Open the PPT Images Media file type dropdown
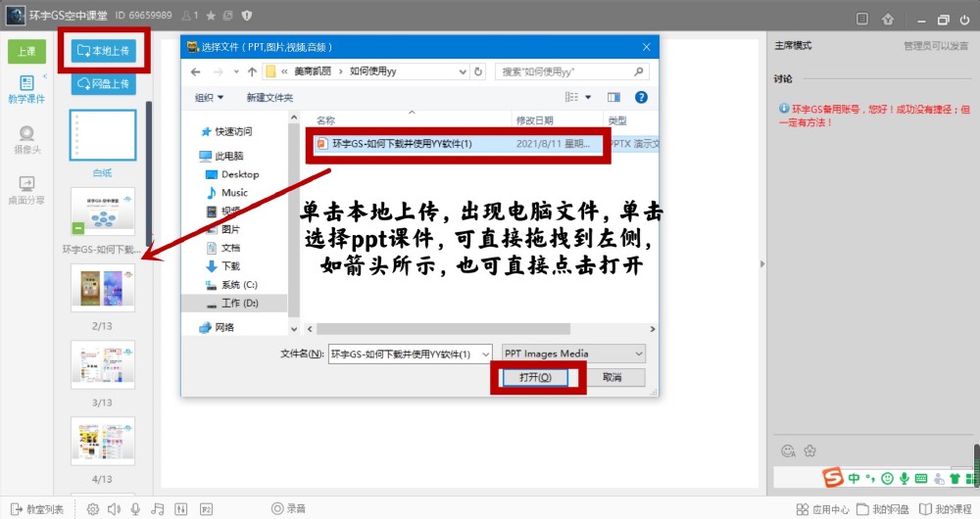Viewport: 980px width, 519px height. [x=573, y=354]
